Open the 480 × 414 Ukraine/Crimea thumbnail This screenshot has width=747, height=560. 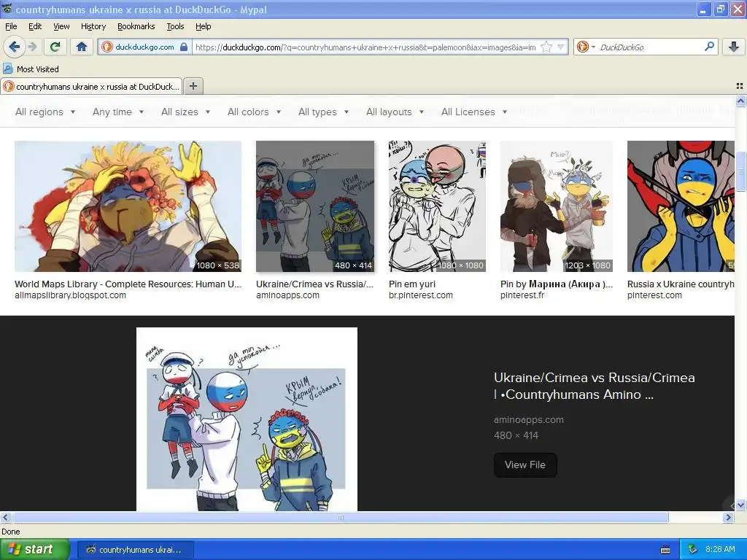(315, 206)
